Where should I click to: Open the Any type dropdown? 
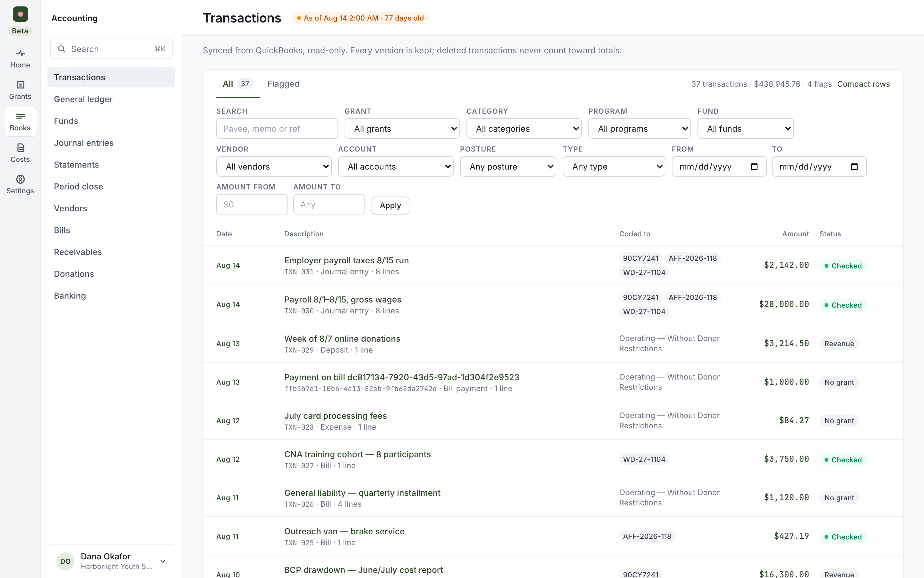pos(613,167)
